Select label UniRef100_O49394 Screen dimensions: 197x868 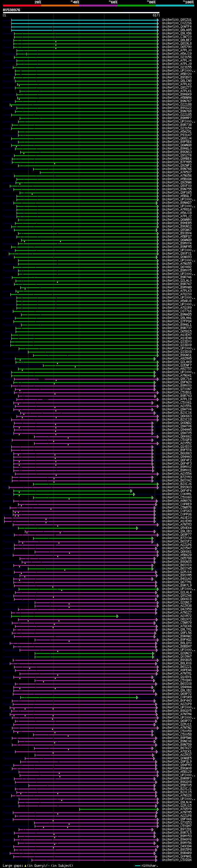176,846
